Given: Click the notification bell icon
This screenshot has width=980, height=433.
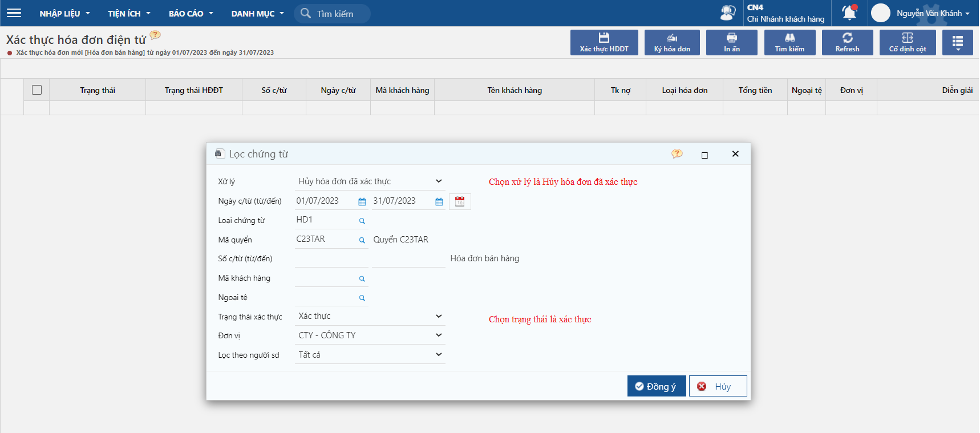Looking at the screenshot, I should pyautogui.click(x=849, y=13).
